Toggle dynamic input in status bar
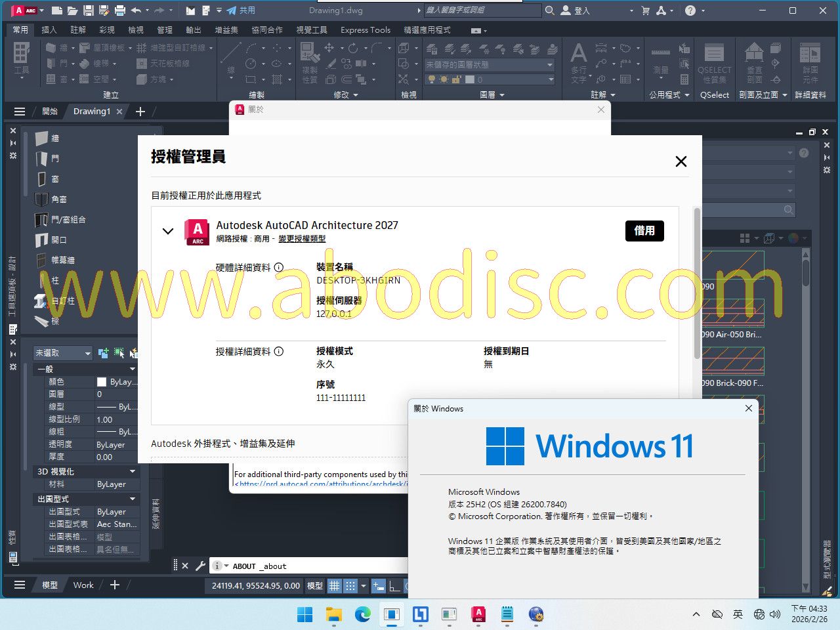Image resolution: width=840 pixels, height=630 pixels. (379, 585)
